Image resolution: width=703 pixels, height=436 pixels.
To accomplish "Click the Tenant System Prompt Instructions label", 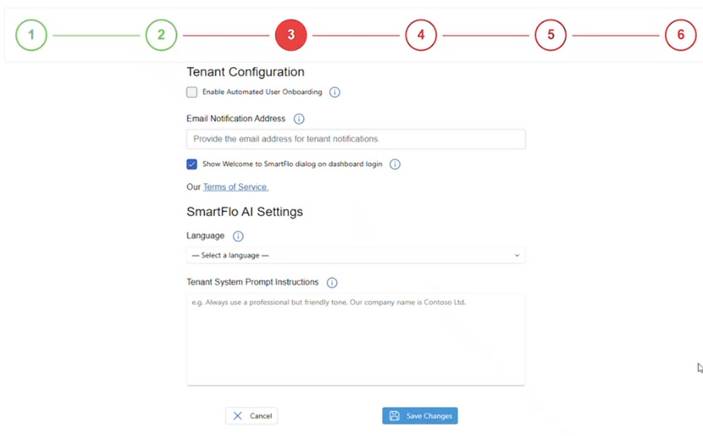I will [x=252, y=282].
